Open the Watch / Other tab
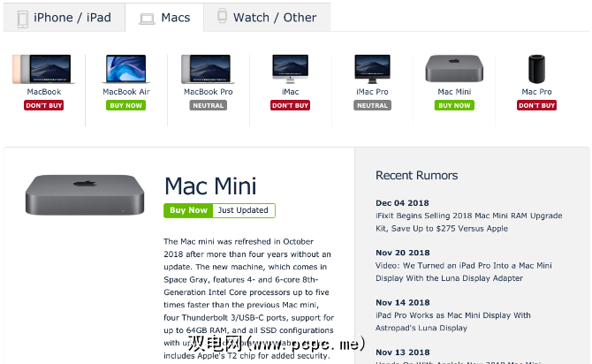 [x=267, y=18]
